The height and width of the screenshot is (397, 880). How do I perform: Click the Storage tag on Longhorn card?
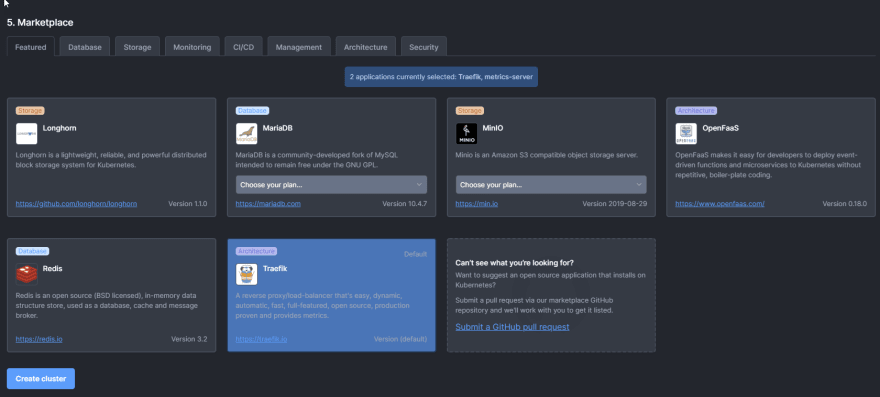click(30, 111)
